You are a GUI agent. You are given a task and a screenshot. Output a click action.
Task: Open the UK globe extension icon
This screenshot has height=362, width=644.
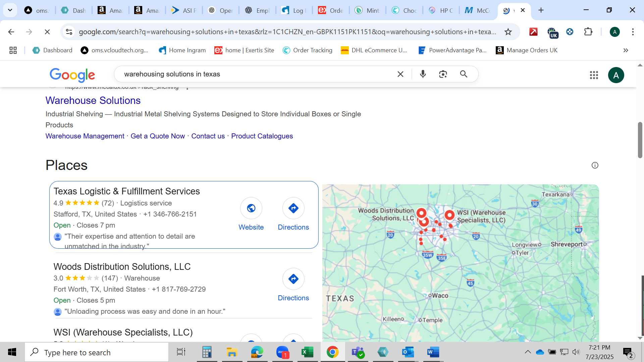552,33
